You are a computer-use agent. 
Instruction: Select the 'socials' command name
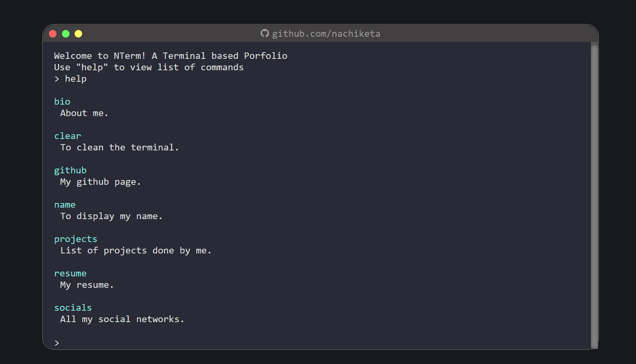[x=73, y=308]
